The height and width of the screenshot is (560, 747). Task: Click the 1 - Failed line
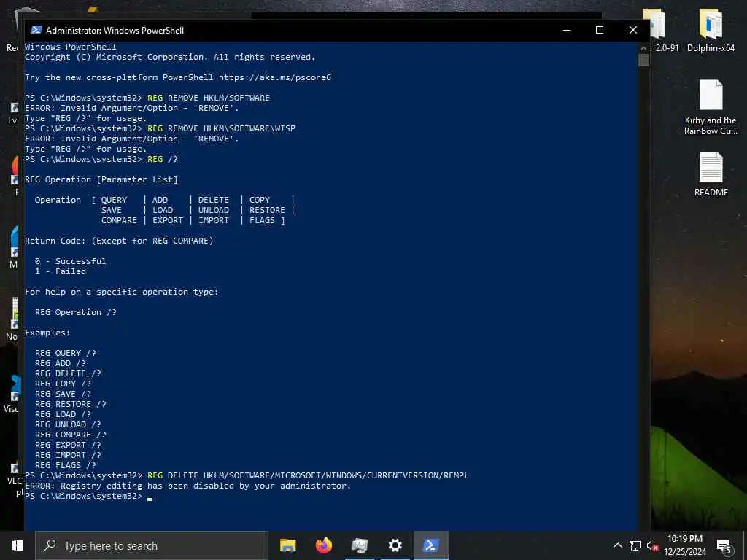[61, 271]
